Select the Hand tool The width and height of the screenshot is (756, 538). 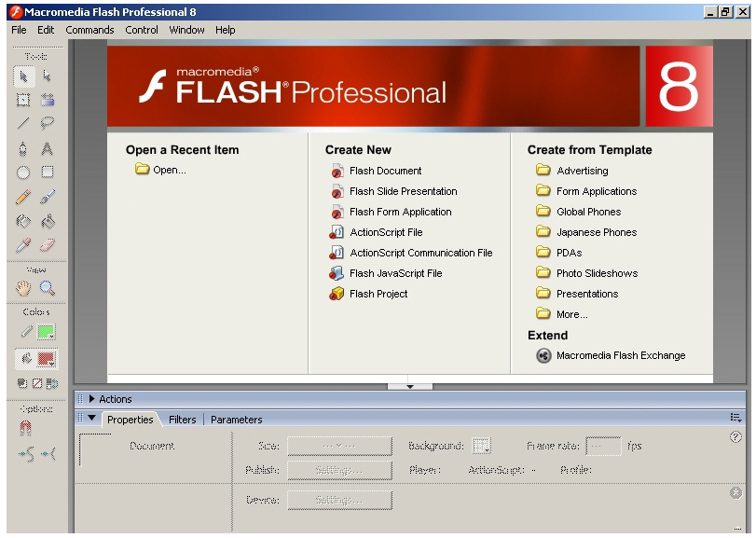pyautogui.click(x=23, y=288)
